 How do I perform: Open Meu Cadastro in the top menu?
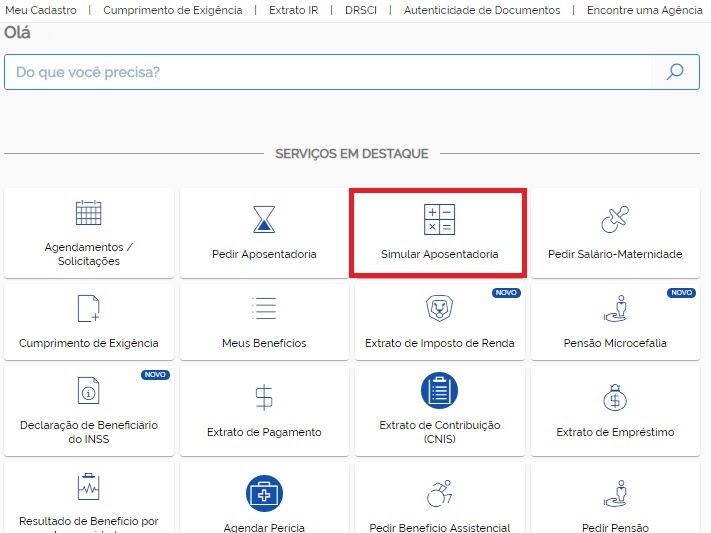click(x=40, y=10)
